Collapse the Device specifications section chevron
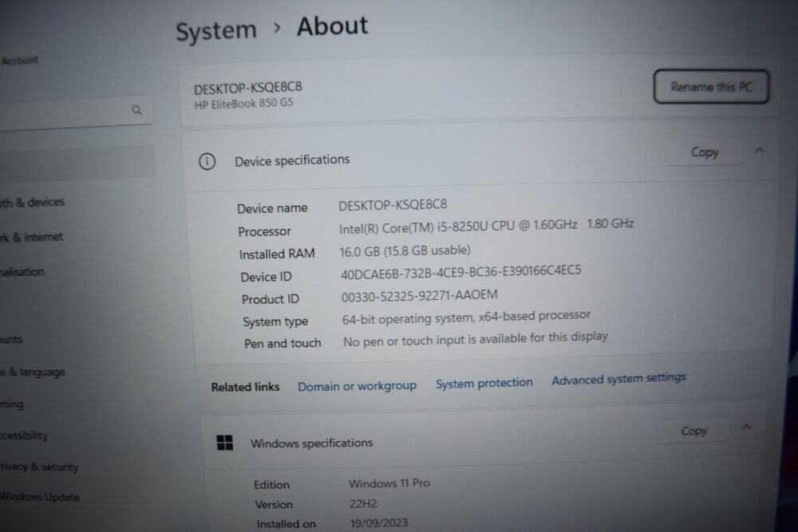 (x=759, y=151)
